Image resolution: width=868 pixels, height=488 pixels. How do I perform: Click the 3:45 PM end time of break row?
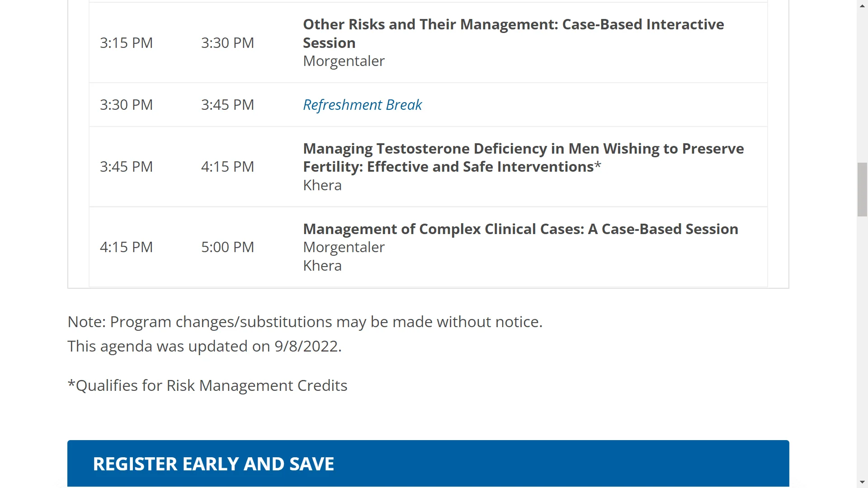point(227,105)
